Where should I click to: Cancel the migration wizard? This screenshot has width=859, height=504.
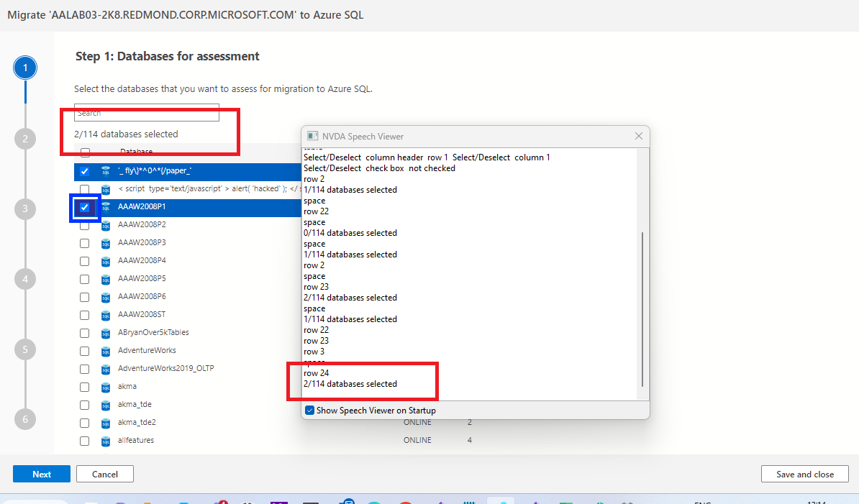104,474
